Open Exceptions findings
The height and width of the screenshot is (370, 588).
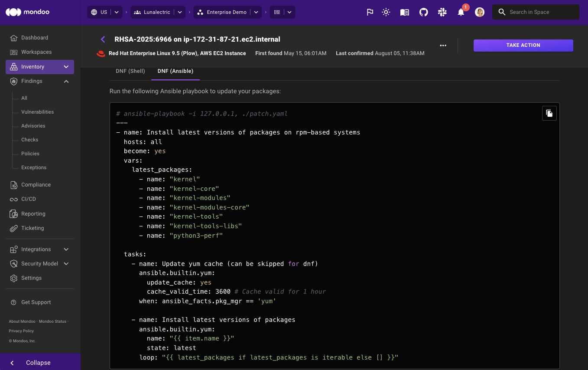pyautogui.click(x=34, y=167)
